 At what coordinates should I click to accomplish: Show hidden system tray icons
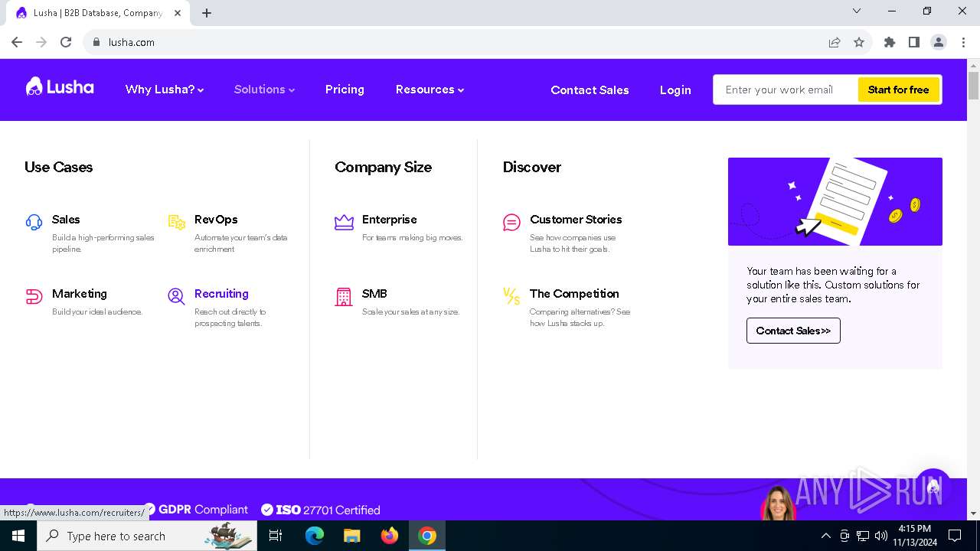(x=825, y=536)
